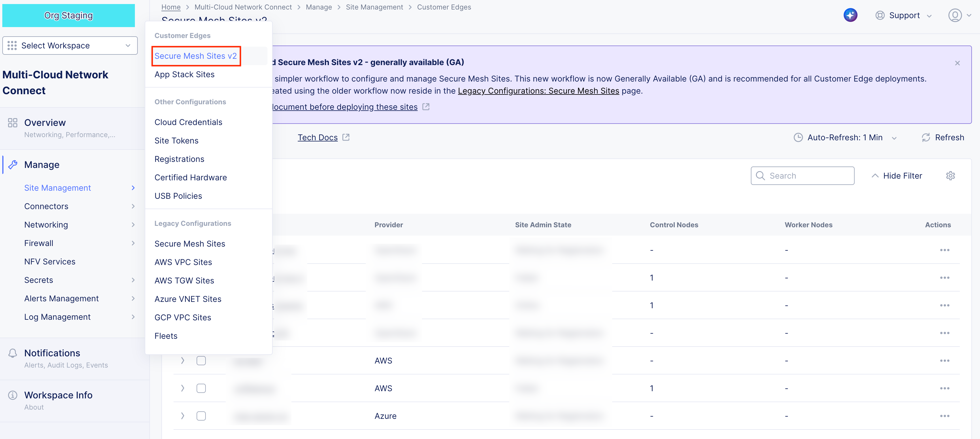Click the Tech Docs external link icon
This screenshot has width=980, height=439.
pyautogui.click(x=346, y=137)
